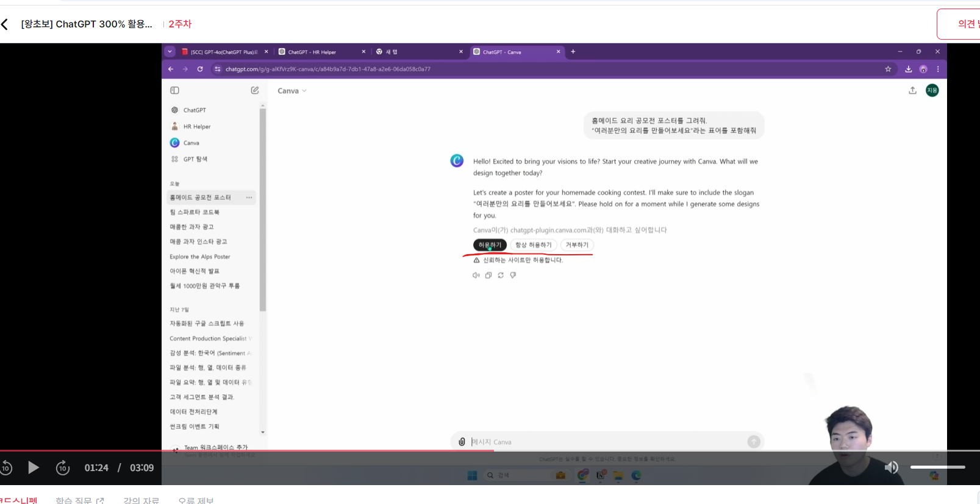Bookmark this page with star icon
Viewport: 980px width, 504px height.
coord(888,69)
